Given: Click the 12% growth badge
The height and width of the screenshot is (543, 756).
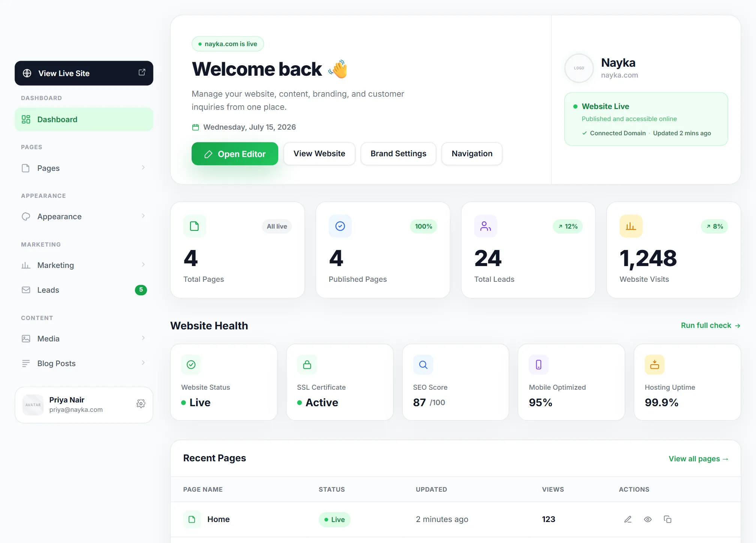Looking at the screenshot, I should (x=568, y=226).
